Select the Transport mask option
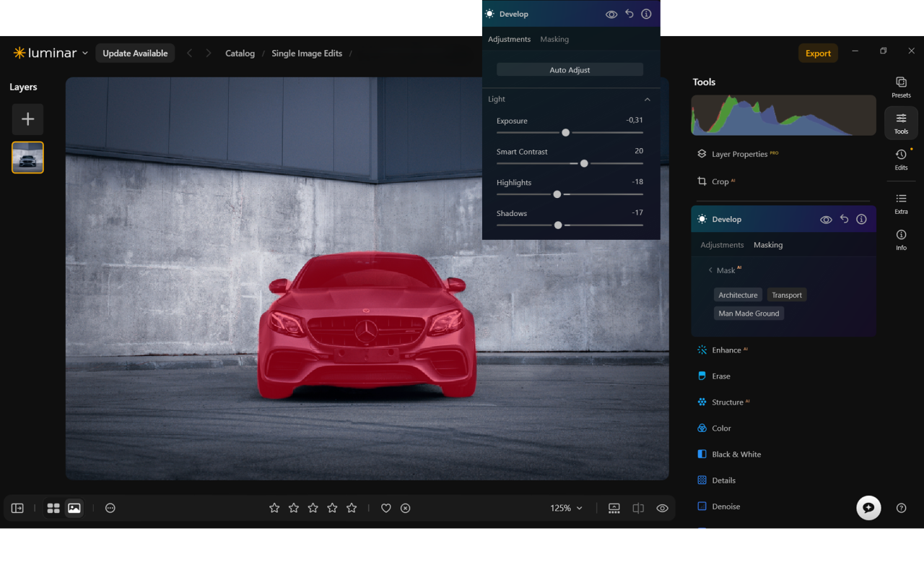924x565 pixels. [x=787, y=295]
